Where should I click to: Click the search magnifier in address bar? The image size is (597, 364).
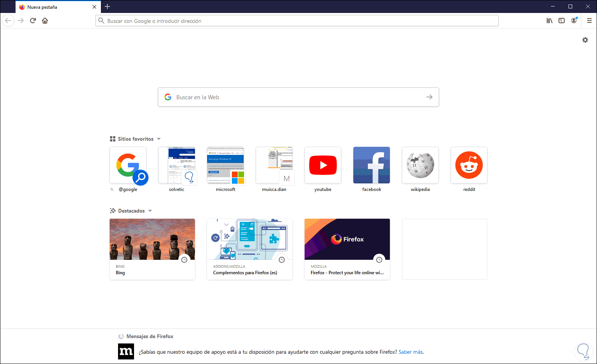point(101,21)
